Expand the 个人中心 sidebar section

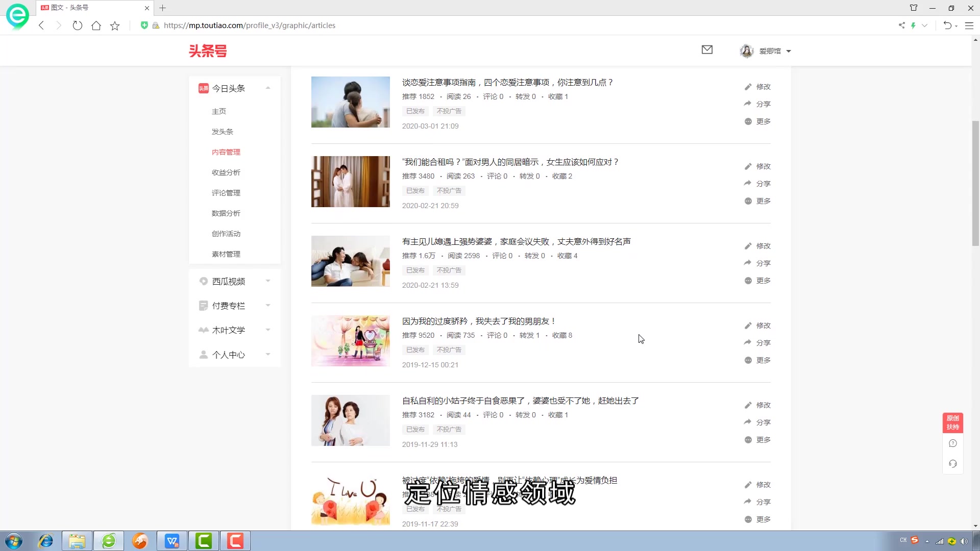click(268, 355)
